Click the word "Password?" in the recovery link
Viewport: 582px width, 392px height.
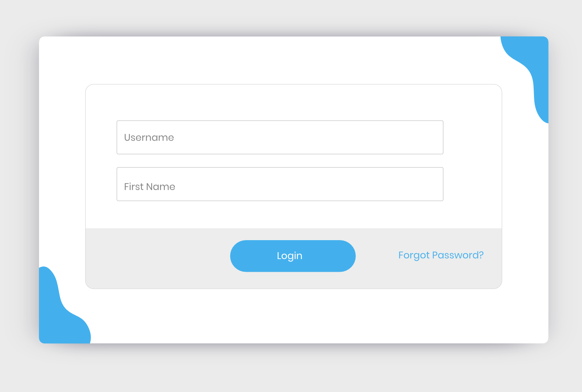pos(458,255)
